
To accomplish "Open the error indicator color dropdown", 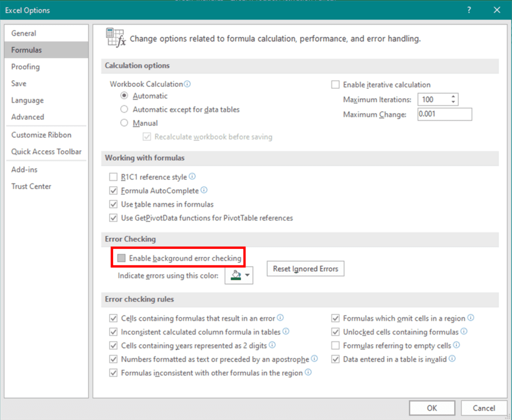I will pos(246,275).
